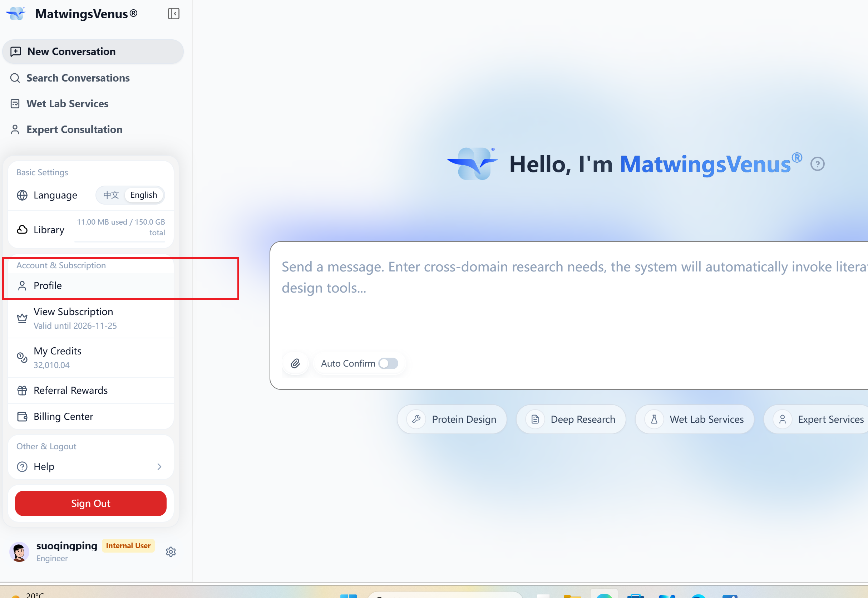The width and height of the screenshot is (868, 598).
Task: Select the Wet Lab Services chip below input
Action: tap(695, 419)
